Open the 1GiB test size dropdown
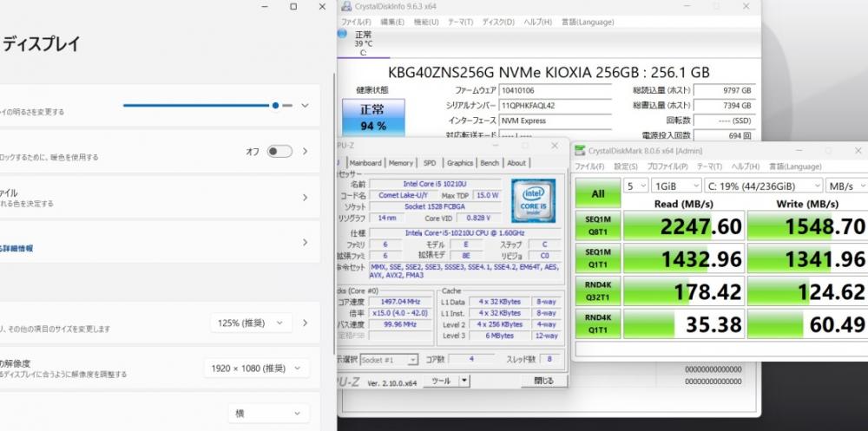 675,186
